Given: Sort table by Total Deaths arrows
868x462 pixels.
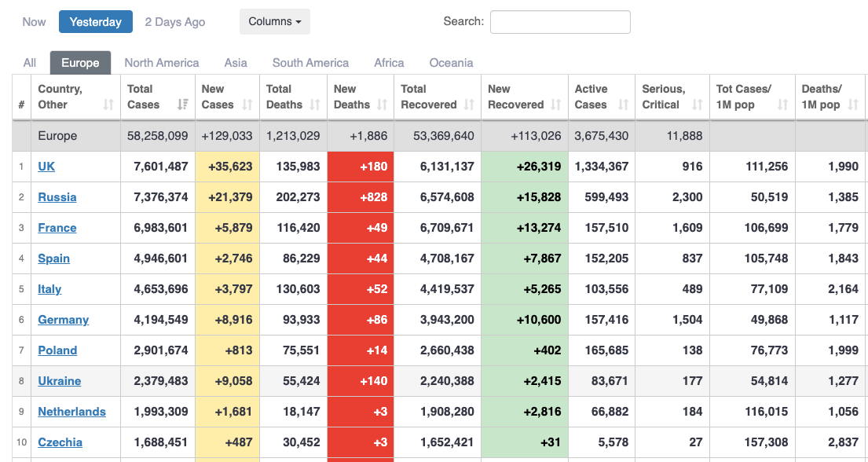Looking at the screenshot, I should (315, 104).
